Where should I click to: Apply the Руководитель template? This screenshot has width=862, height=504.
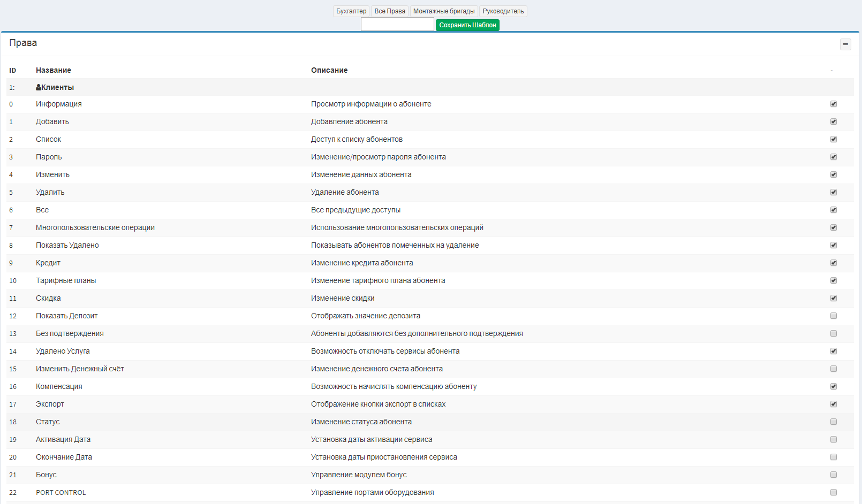503,11
